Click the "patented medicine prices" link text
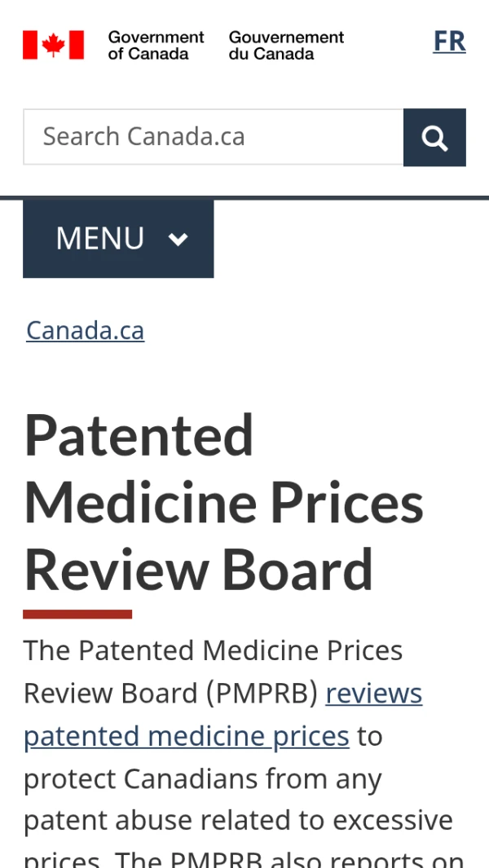This screenshot has width=489, height=868. point(187,737)
